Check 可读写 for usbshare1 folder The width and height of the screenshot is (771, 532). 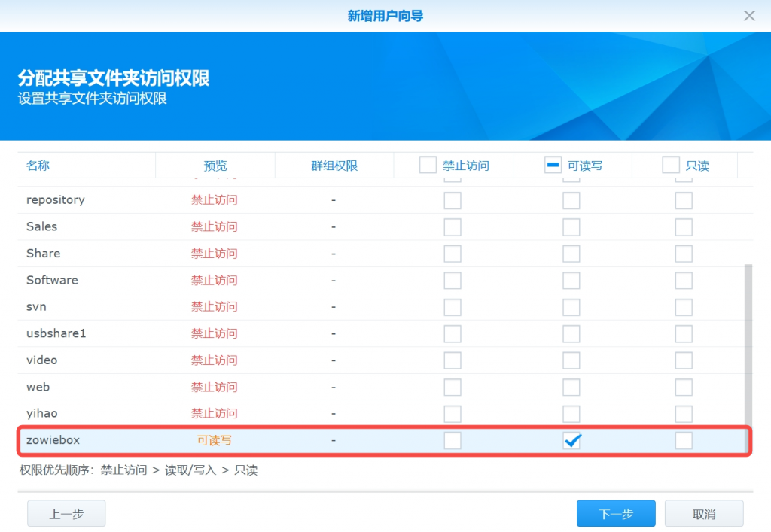pyautogui.click(x=571, y=334)
